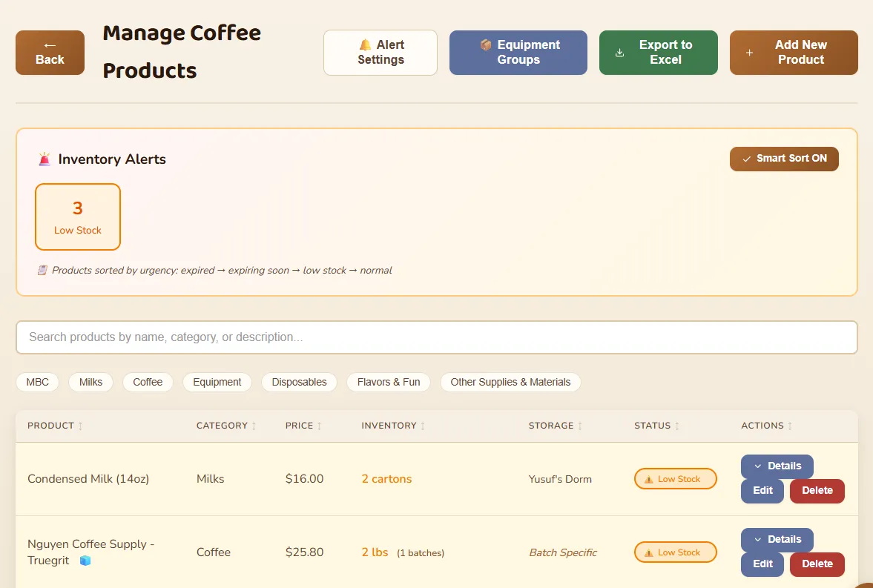Sort by the PRICE column header
Image resolution: width=873 pixels, height=588 pixels.
coord(303,426)
